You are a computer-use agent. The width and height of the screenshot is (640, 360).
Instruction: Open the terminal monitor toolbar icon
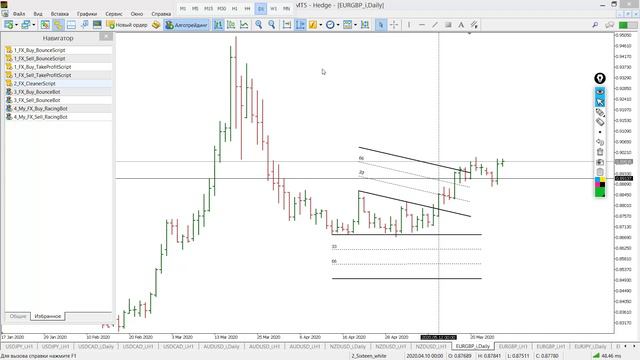click(x=97, y=25)
